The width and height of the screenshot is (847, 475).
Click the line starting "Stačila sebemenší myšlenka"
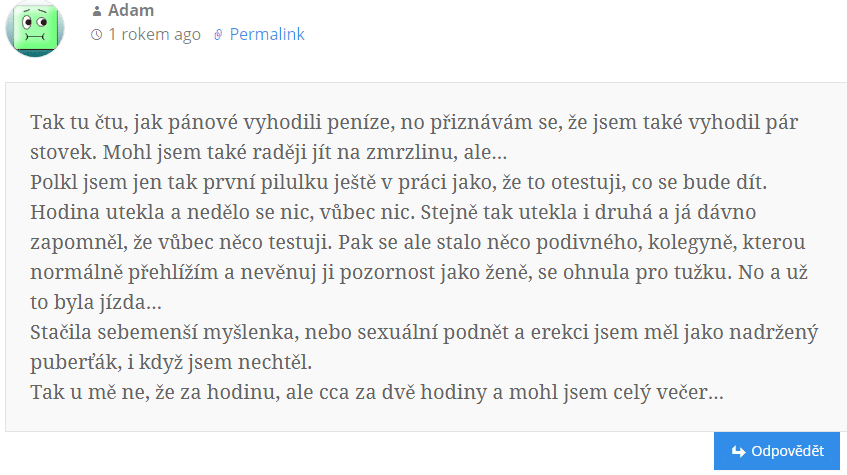click(x=424, y=332)
